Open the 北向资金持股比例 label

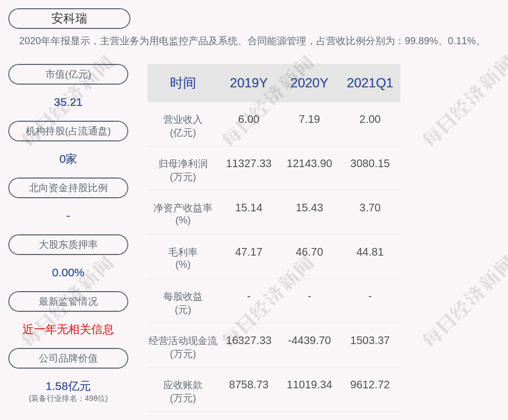pyautogui.click(x=68, y=188)
